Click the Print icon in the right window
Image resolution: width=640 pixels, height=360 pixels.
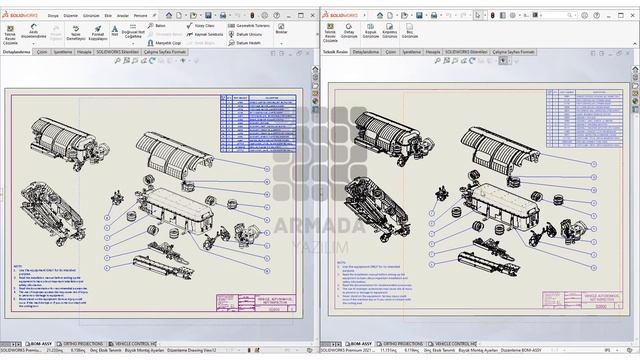tap(434, 16)
